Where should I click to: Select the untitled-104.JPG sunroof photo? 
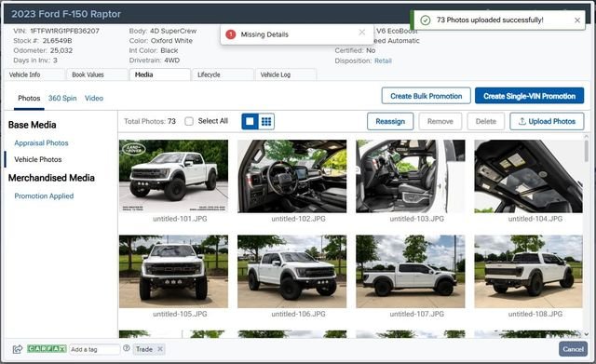[528, 176]
